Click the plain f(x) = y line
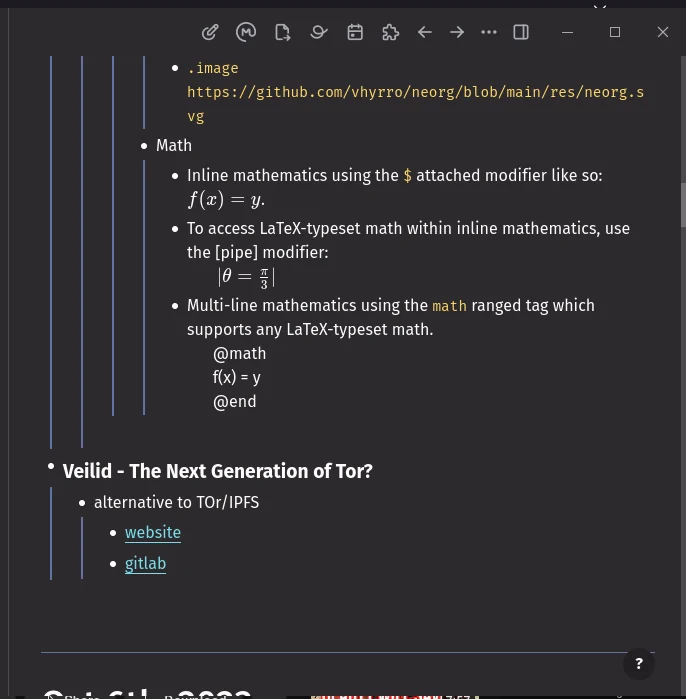The height and width of the screenshot is (699, 686). pyautogui.click(x=237, y=378)
